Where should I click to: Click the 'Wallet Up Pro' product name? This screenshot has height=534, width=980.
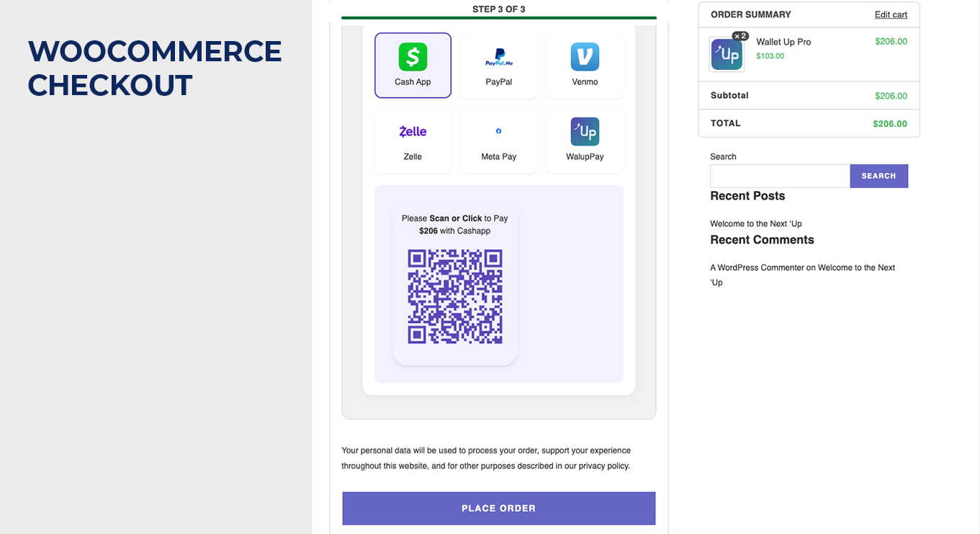pos(783,42)
